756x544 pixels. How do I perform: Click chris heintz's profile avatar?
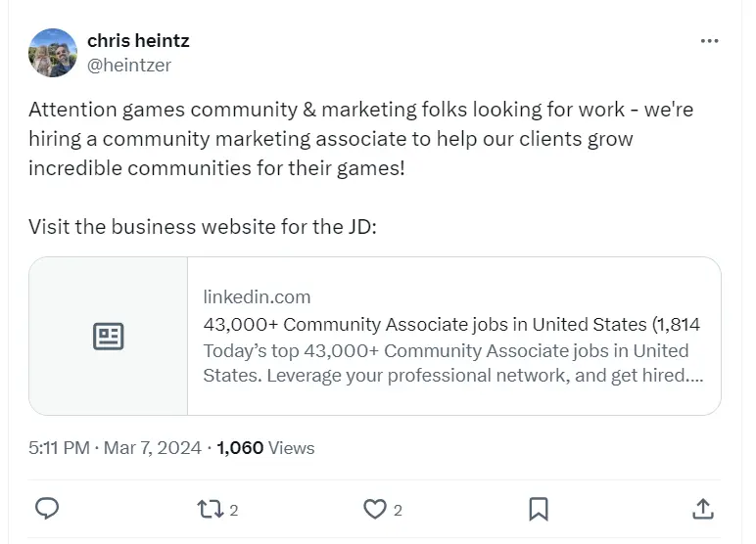(53, 53)
